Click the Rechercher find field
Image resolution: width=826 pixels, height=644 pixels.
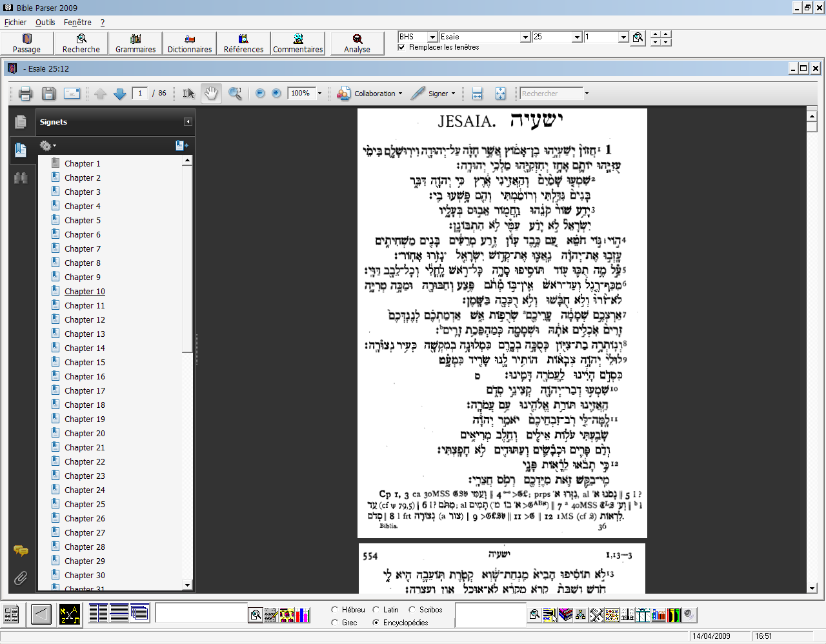(x=552, y=94)
